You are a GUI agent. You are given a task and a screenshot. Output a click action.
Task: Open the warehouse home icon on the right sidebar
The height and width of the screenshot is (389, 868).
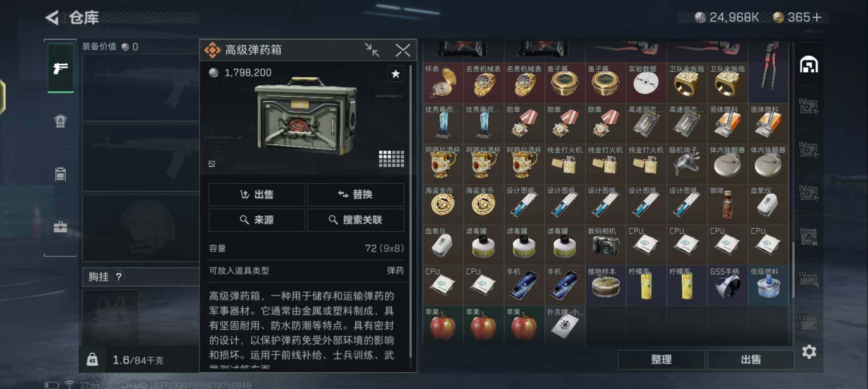coord(809,64)
